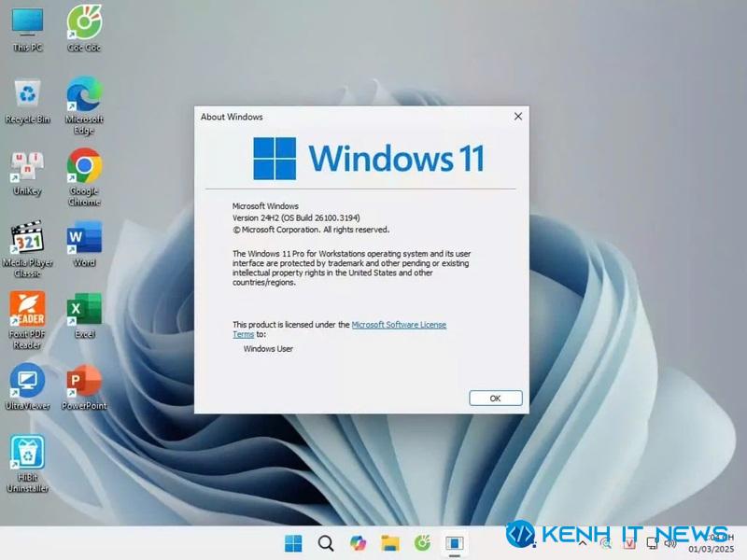The width and height of the screenshot is (747, 560).
Task: Open the network tray icon
Action: [x=652, y=543]
